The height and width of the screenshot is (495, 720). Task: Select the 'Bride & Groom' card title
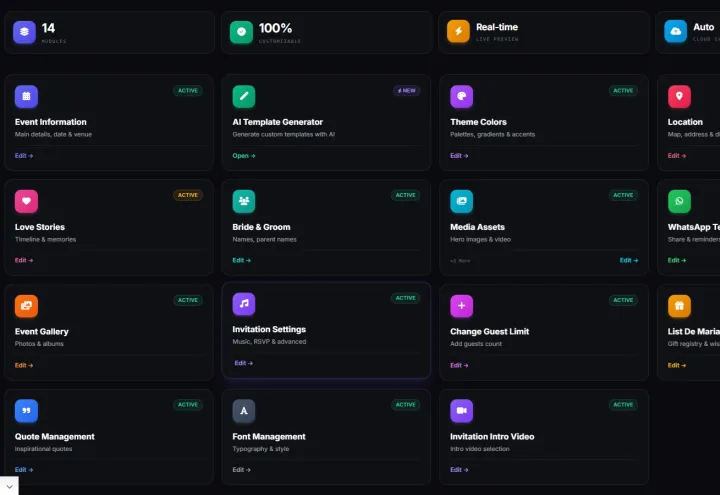261,227
